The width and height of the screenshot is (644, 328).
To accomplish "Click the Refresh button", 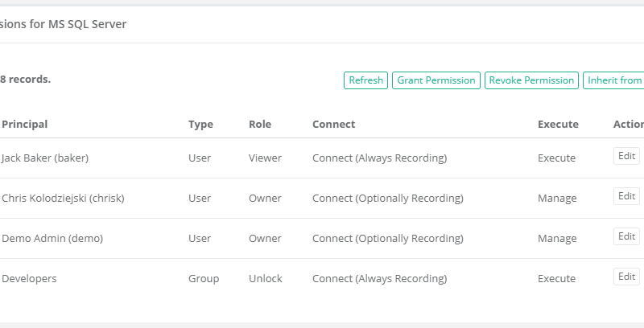I will pyautogui.click(x=366, y=80).
